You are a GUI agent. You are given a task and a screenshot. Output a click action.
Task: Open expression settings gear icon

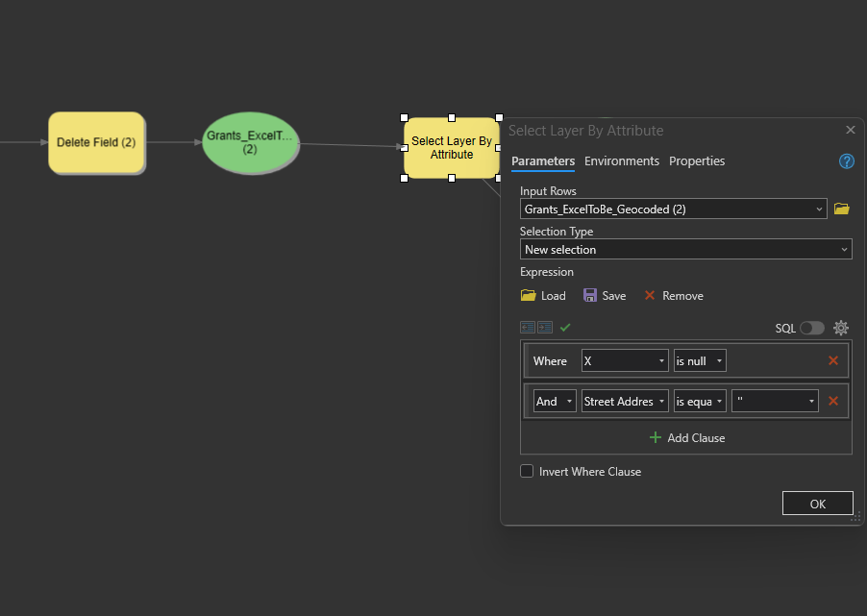[x=841, y=328]
